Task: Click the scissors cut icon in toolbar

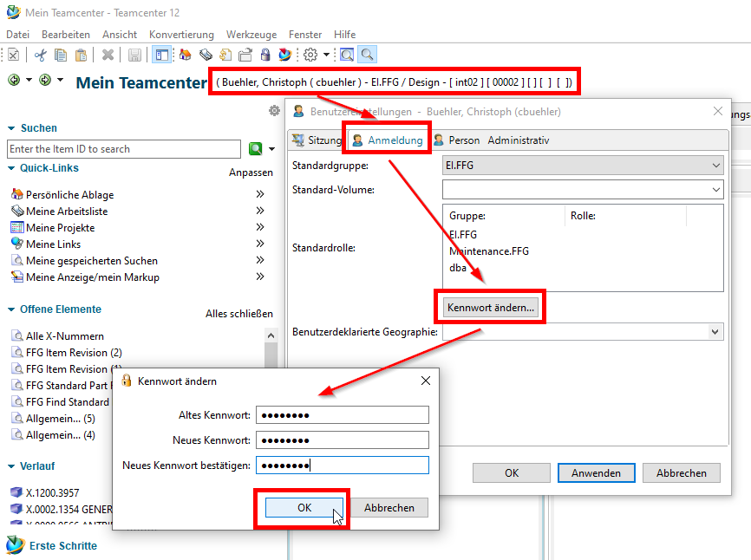Action: pyautogui.click(x=40, y=55)
